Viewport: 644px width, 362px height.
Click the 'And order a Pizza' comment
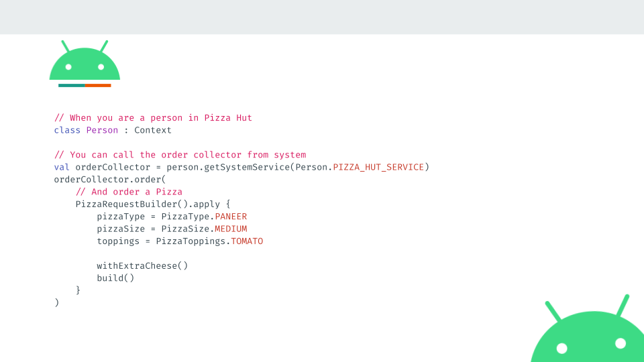(x=129, y=192)
